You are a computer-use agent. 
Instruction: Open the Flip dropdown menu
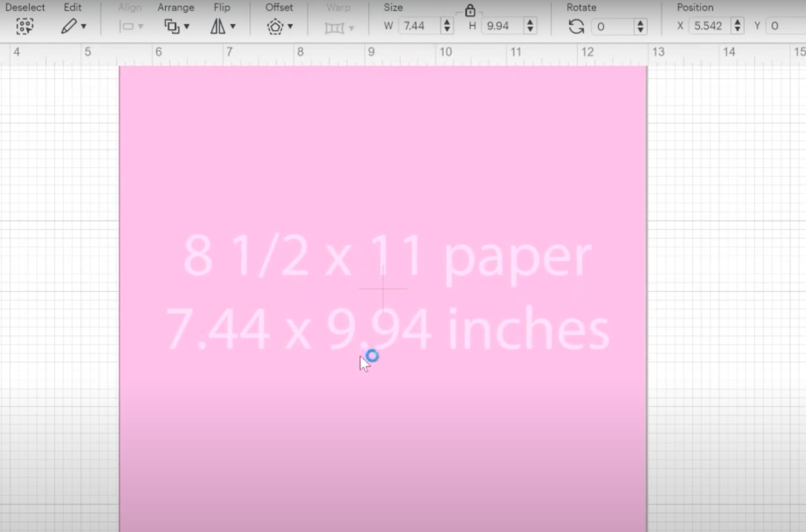tap(232, 27)
